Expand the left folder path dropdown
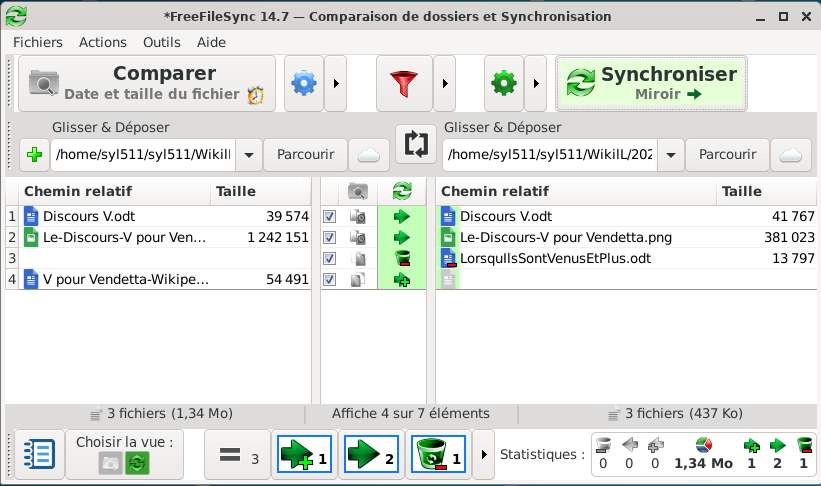 click(248, 155)
